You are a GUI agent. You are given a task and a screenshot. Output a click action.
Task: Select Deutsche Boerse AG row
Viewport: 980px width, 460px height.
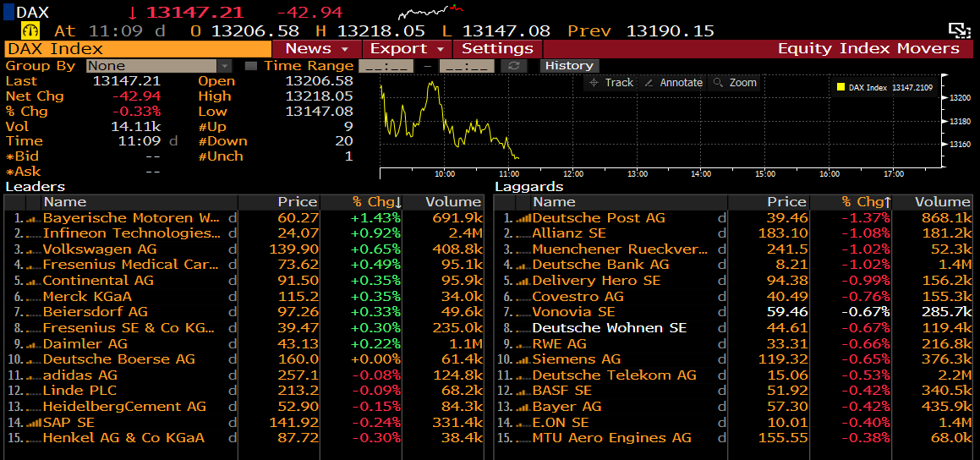244,359
